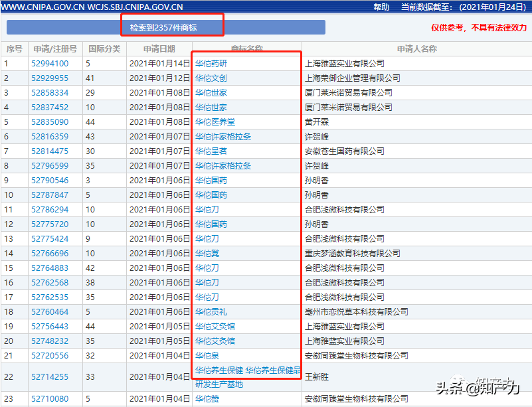The height and width of the screenshot is (407, 532).
Task: Click applicant 上海荣御企业管理有限公司
Action: [x=353, y=78]
